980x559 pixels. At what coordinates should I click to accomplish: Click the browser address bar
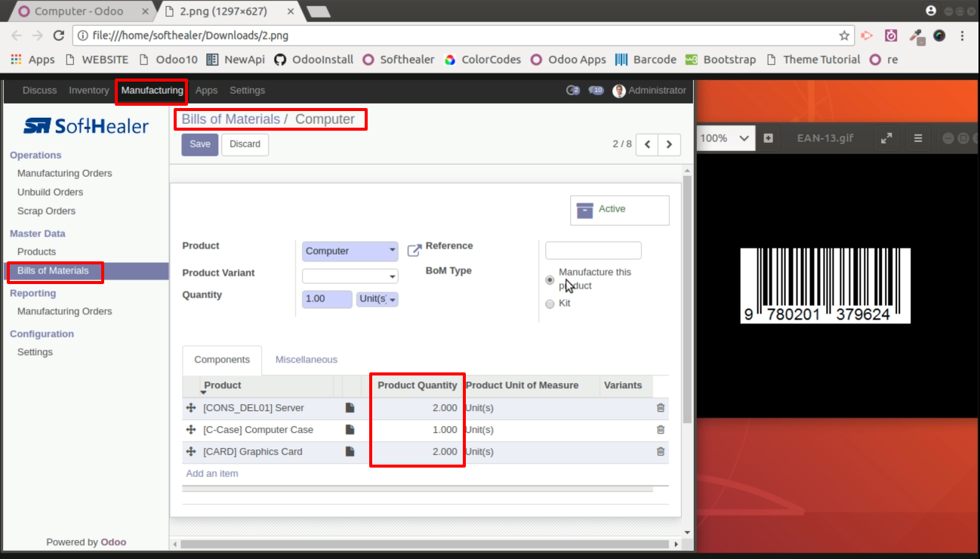click(463, 36)
